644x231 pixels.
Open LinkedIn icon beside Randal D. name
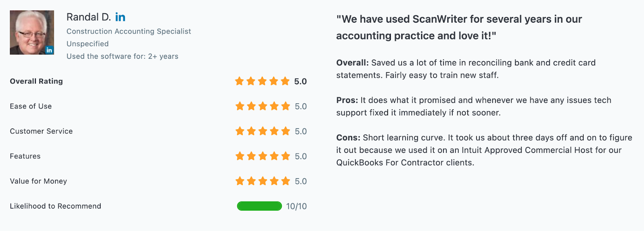tap(120, 17)
